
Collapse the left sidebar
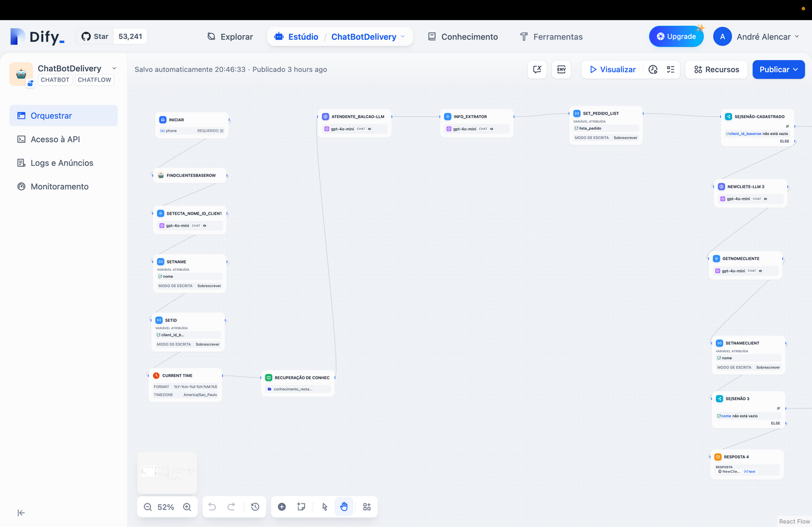point(21,512)
